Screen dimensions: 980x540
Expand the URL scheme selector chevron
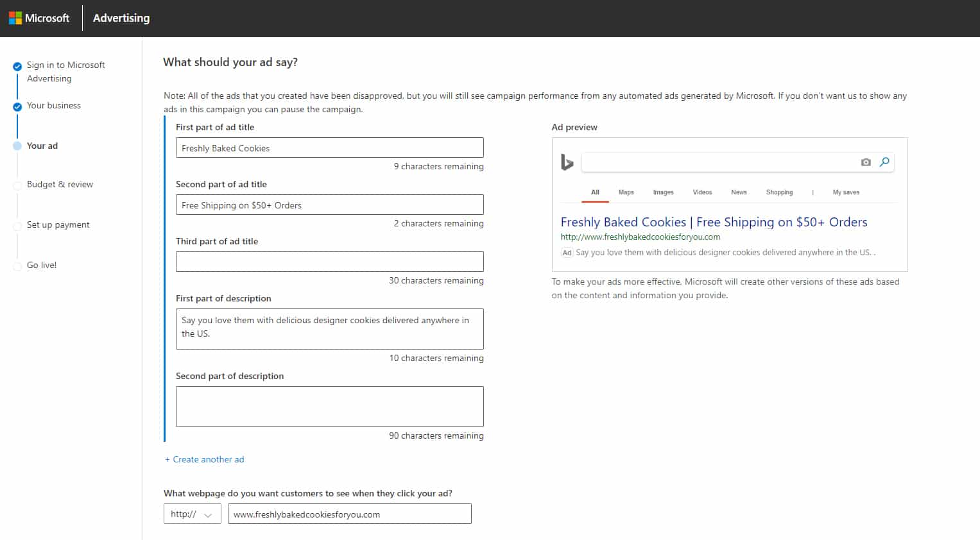pos(207,514)
